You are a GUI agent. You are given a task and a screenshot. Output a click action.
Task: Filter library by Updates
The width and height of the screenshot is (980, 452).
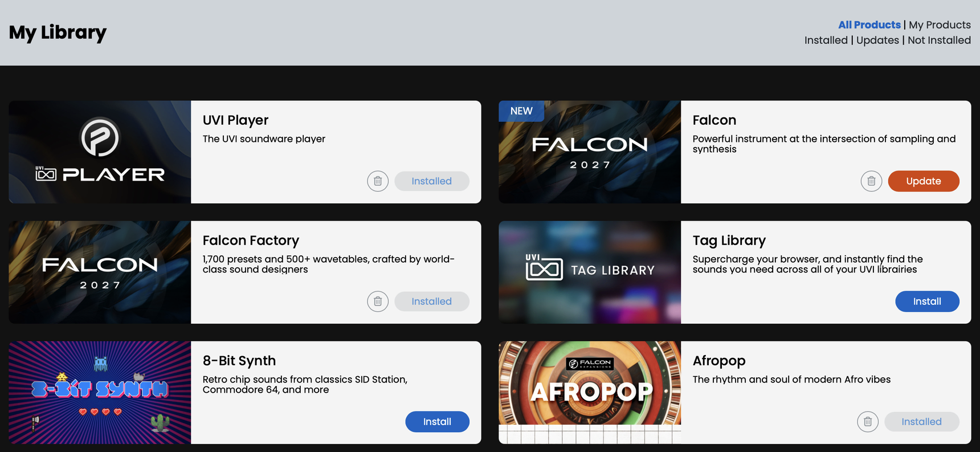coord(877,40)
